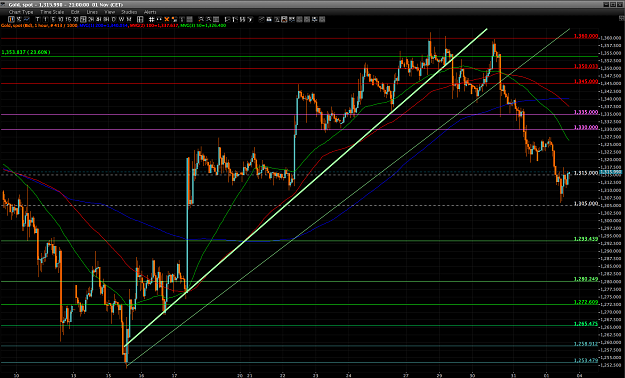Open the Edit menu
625x378 pixels.
click(x=75, y=12)
